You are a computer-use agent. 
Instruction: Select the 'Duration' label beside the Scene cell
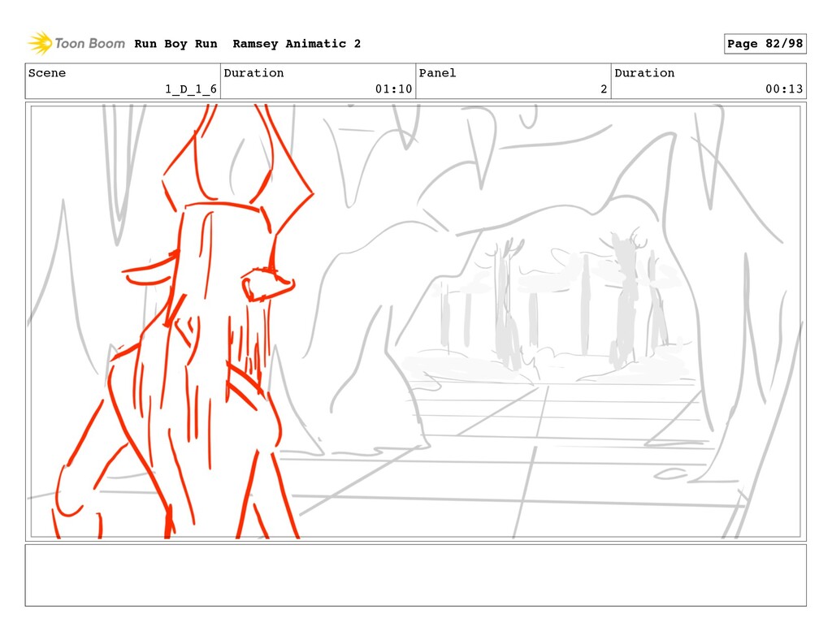[253, 73]
